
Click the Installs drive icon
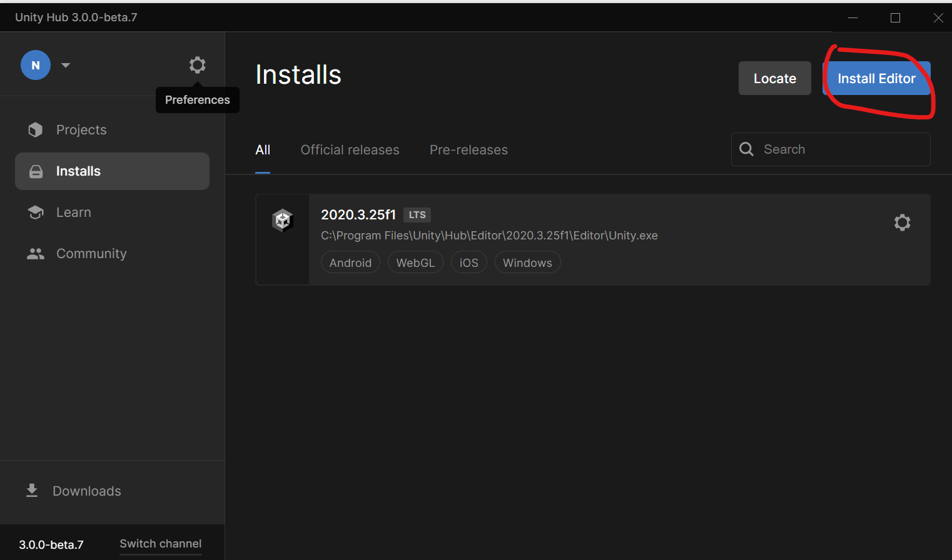(x=36, y=171)
